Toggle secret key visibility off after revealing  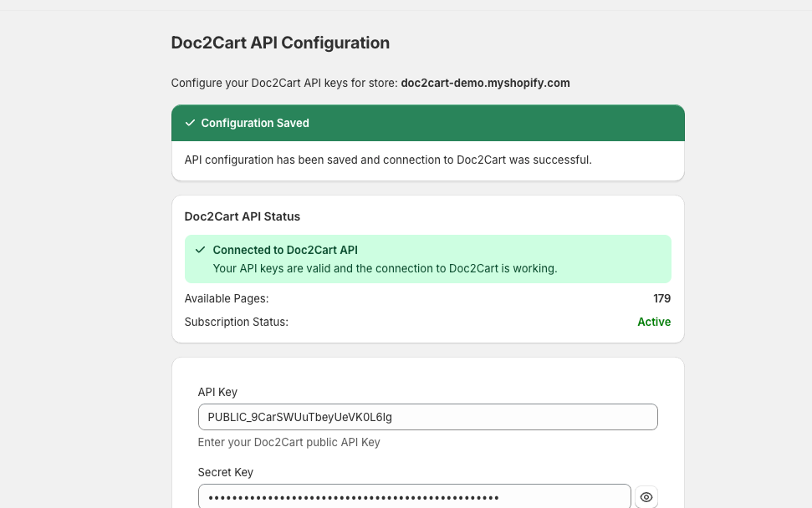(646, 496)
